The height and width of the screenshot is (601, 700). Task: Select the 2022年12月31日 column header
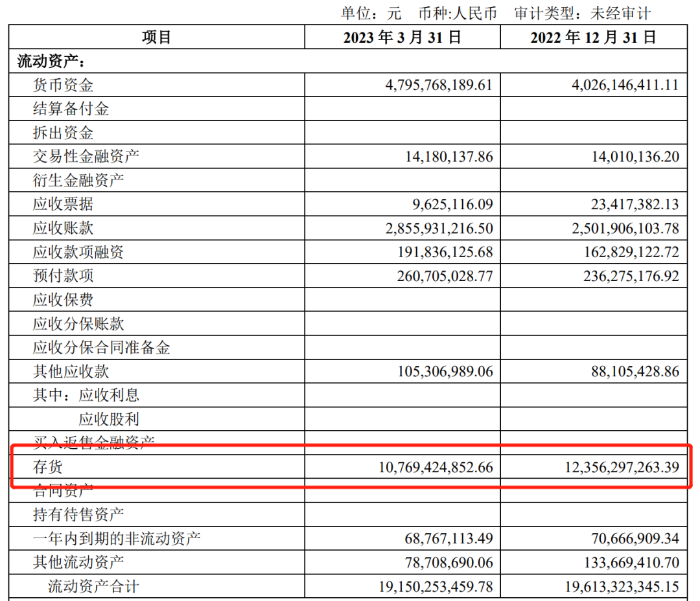[x=593, y=38]
